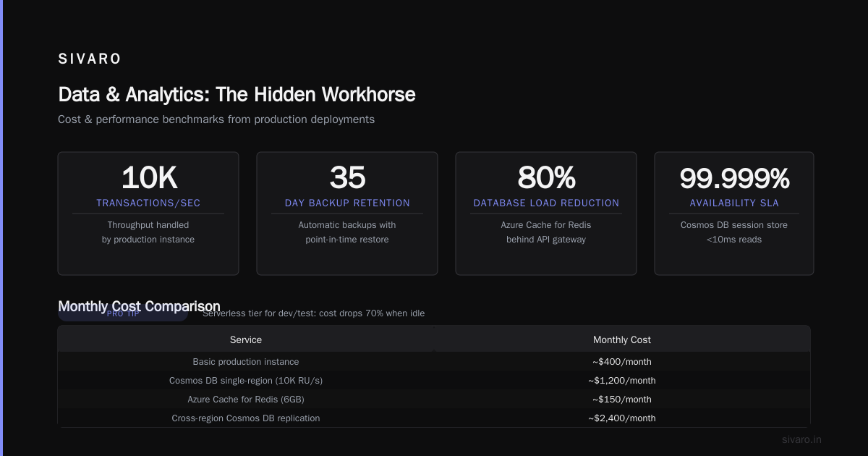Click the DAY BACKUP RETENTION label
The width and height of the screenshot is (868, 456).
[347, 203]
